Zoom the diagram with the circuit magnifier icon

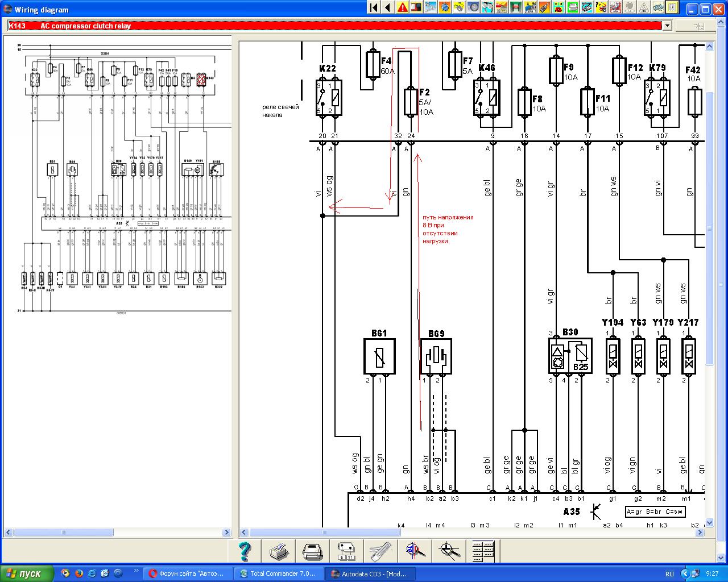[x=449, y=551]
